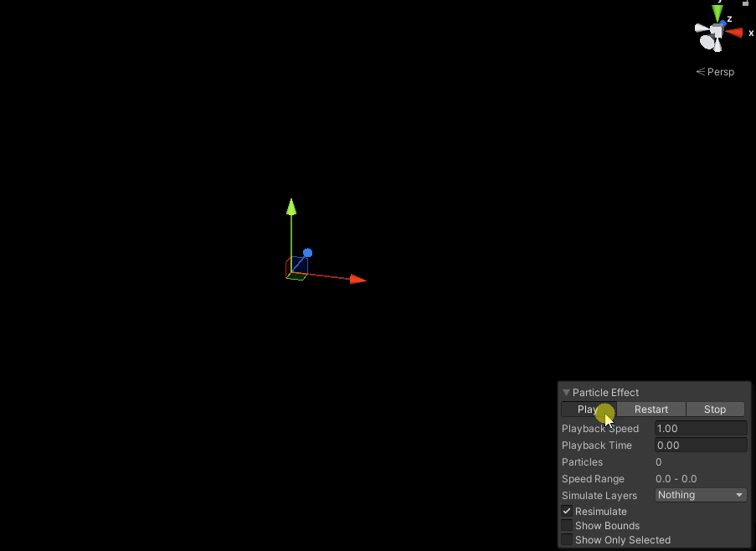
Task: Click the Speed Range value 0.0 - 0.0
Action: coord(676,479)
